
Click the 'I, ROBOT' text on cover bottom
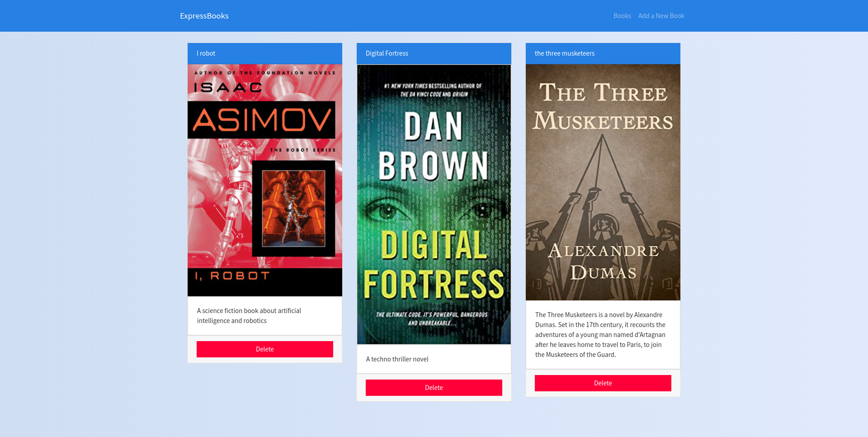click(232, 275)
